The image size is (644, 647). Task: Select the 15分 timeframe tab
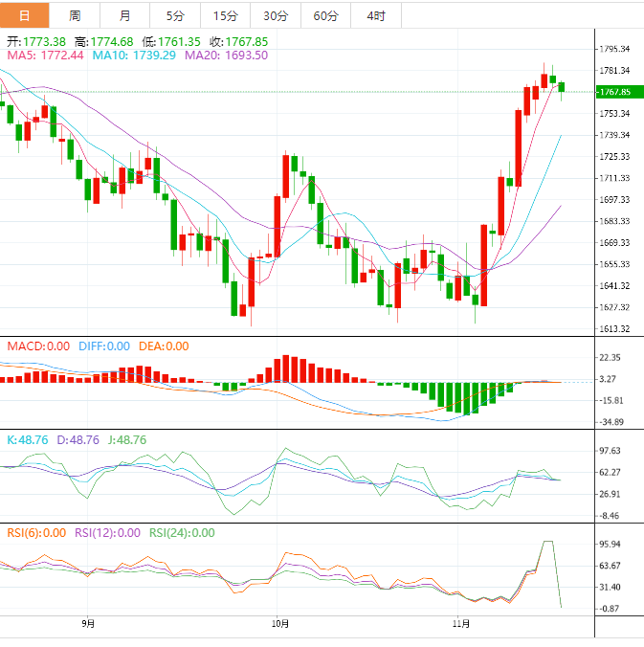click(225, 15)
